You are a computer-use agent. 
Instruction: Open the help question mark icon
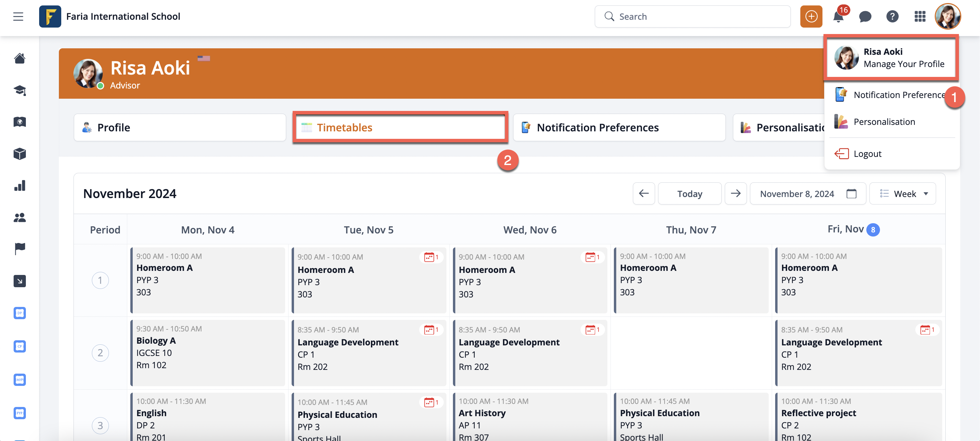892,16
